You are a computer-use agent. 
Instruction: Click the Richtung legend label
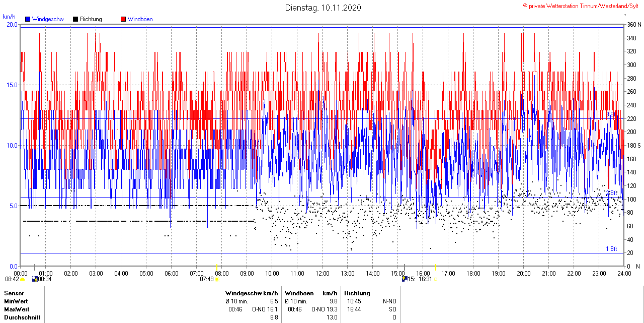(x=91, y=19)
